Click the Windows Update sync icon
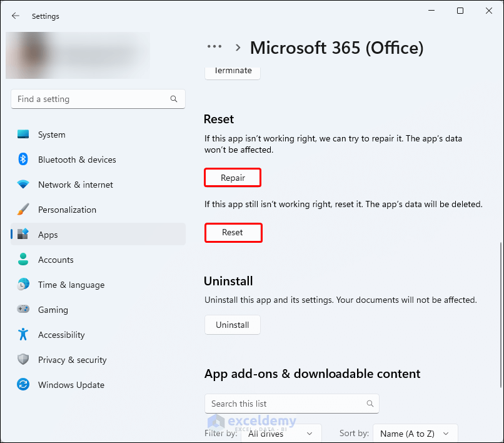This screenshot has width=504, height=443. click(x=23, y=384)
